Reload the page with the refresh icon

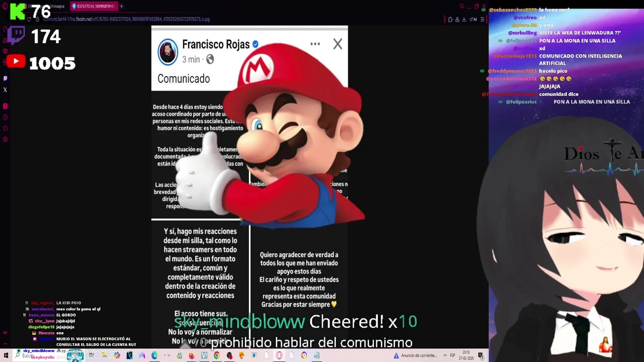[x=29, y=19]
